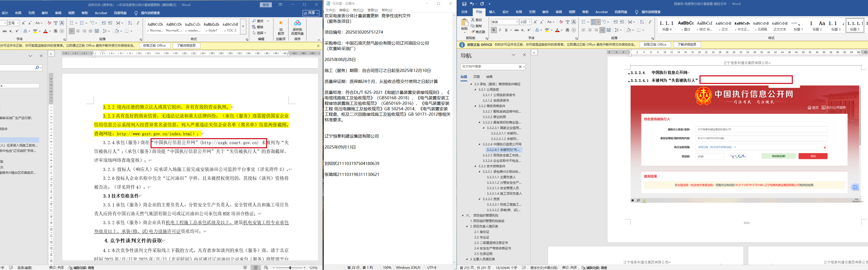
Task: Undo last action in right Word window
Action: (x=472, y=4)
